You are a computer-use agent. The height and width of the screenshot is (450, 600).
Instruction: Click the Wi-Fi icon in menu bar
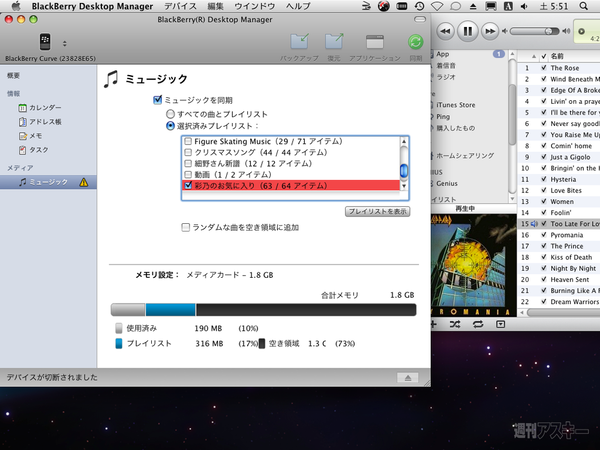point(437,6)
